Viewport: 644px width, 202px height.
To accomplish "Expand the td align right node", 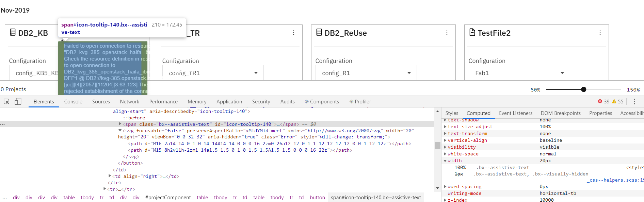I will tap(110, 176).
